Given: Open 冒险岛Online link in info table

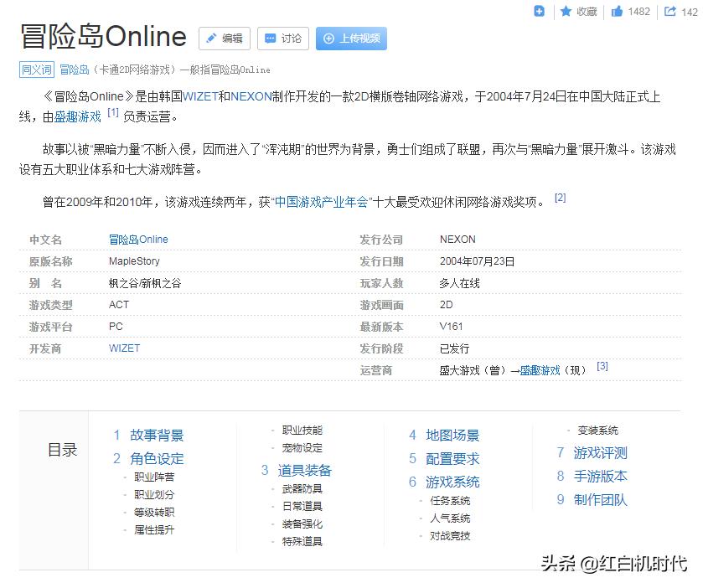Looking at the screenshot, I should tap(138, 240).
